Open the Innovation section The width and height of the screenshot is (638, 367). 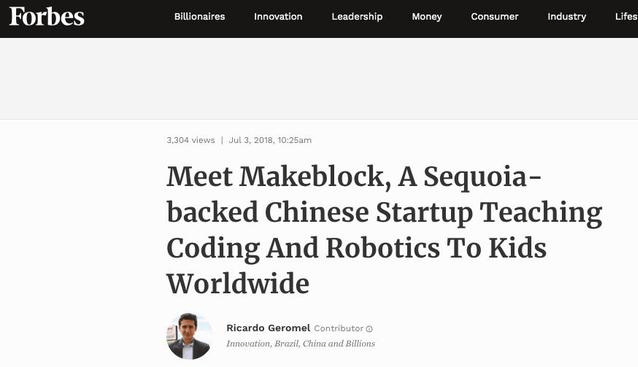coord(278,17)
